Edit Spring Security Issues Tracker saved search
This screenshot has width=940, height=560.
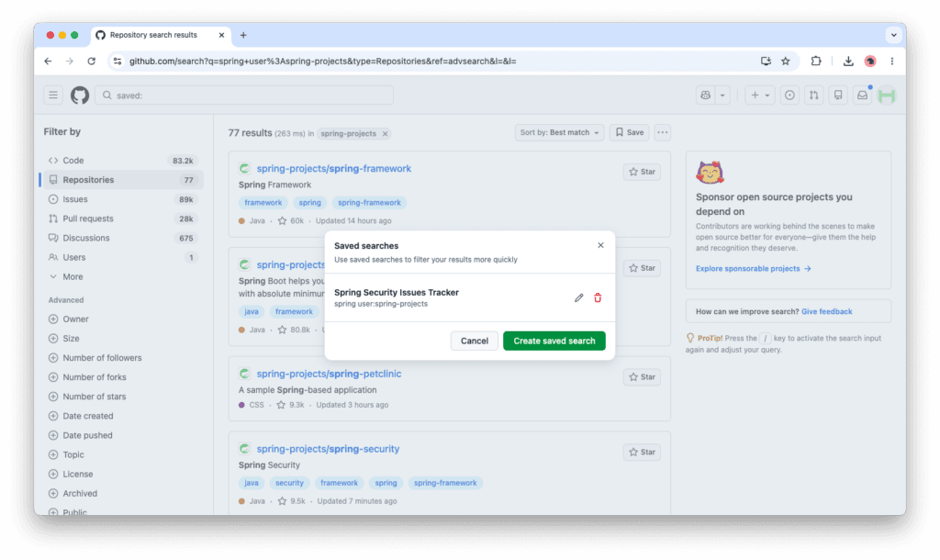pos(578,298)
